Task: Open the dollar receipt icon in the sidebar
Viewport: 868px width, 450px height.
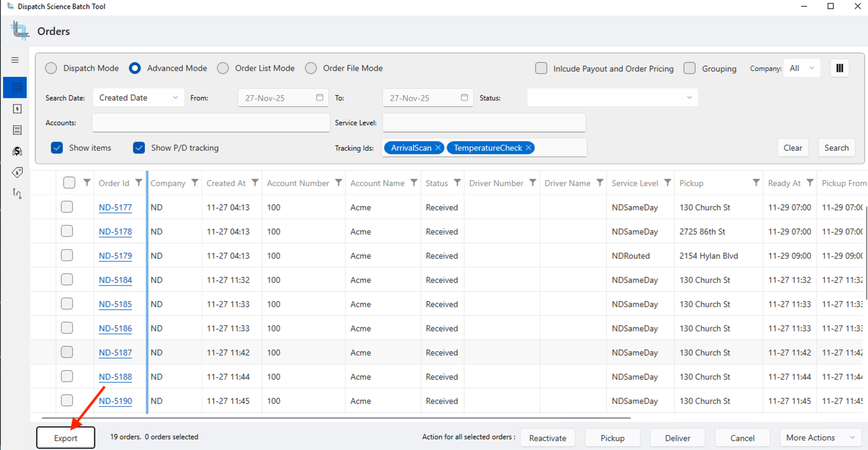Action: point(17,109)
